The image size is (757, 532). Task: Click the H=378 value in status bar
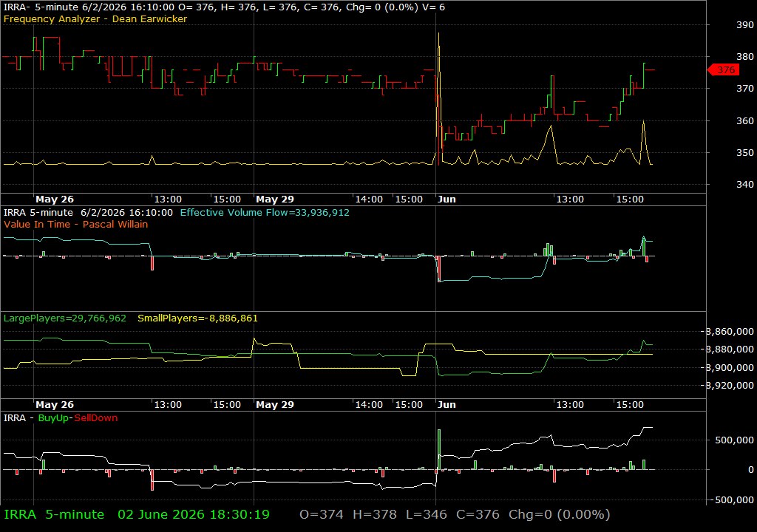click(x=375, y=514)
